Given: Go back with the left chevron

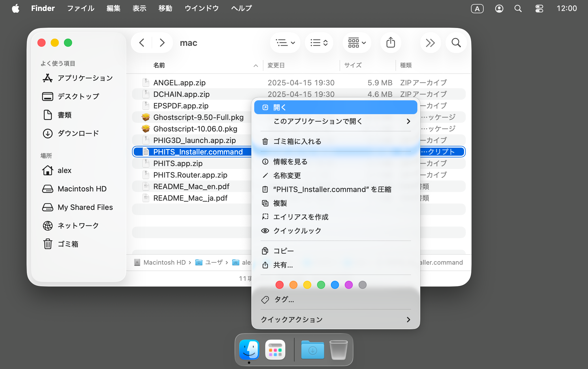Looking at the screenshot, I should point(142,43).
